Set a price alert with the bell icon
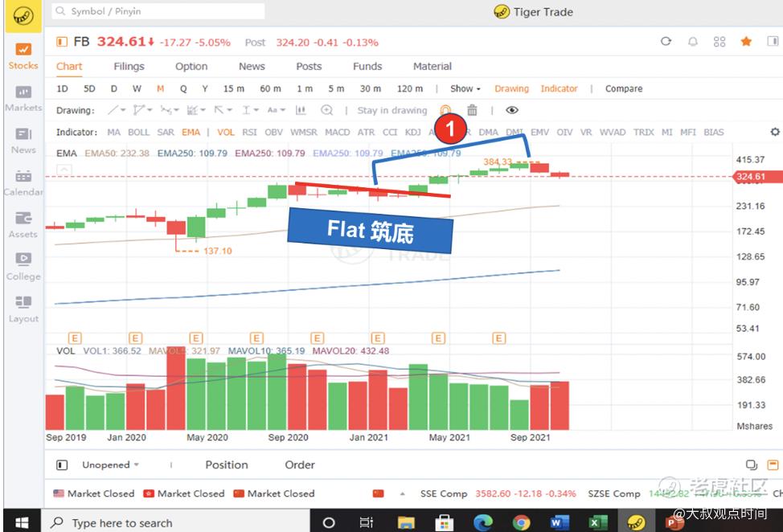The image size is (783, 532). [x=693, y=42]
